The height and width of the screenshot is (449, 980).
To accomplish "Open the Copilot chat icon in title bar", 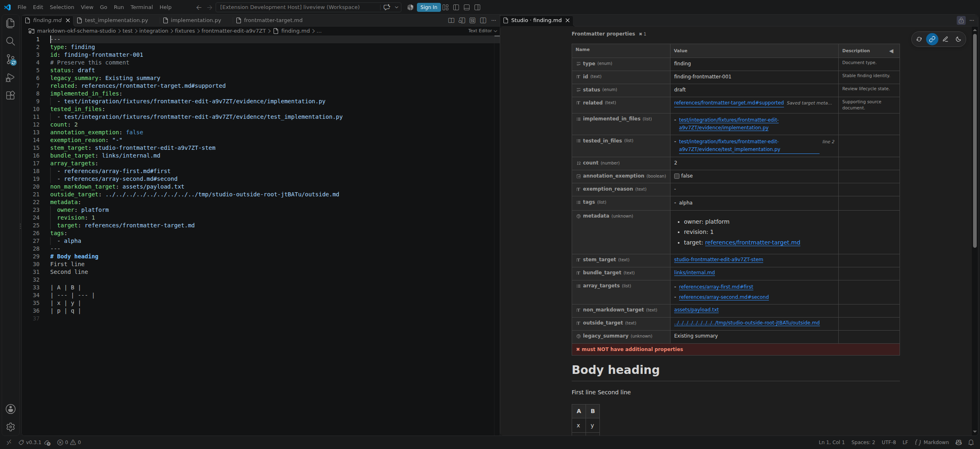I will click(x=387, y=7).
